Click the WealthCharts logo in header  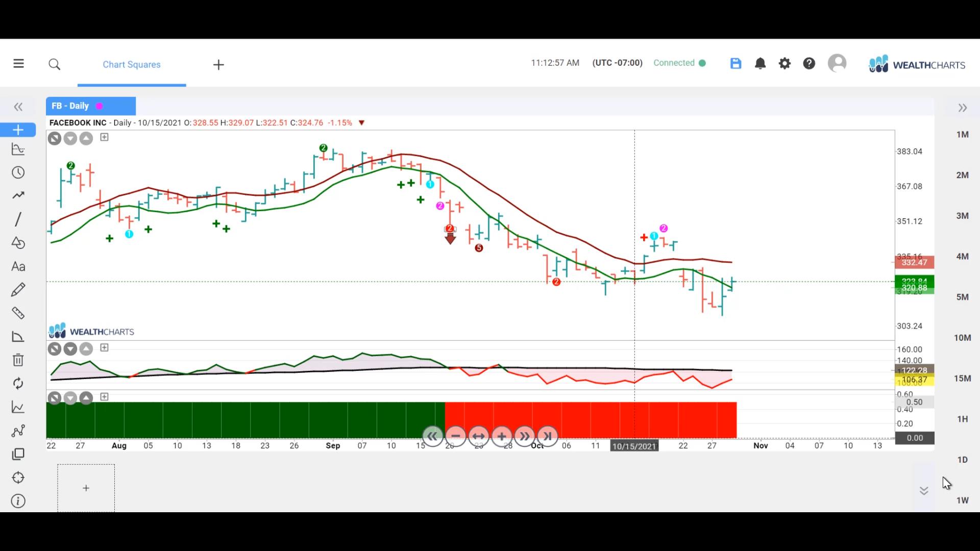click(x=917, y=64)
